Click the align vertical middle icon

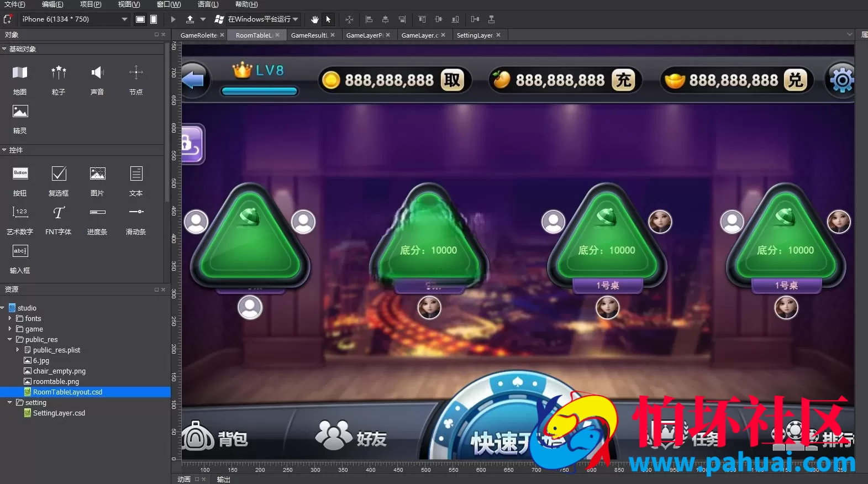[x=439, y=19]
